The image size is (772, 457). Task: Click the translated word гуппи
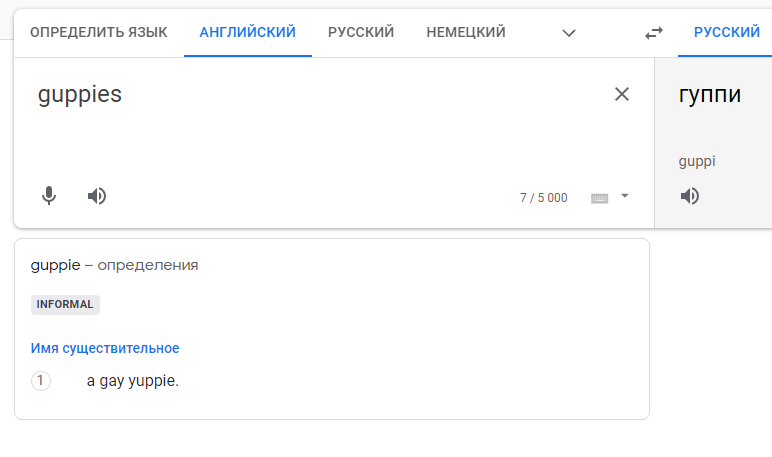(710, 95)
